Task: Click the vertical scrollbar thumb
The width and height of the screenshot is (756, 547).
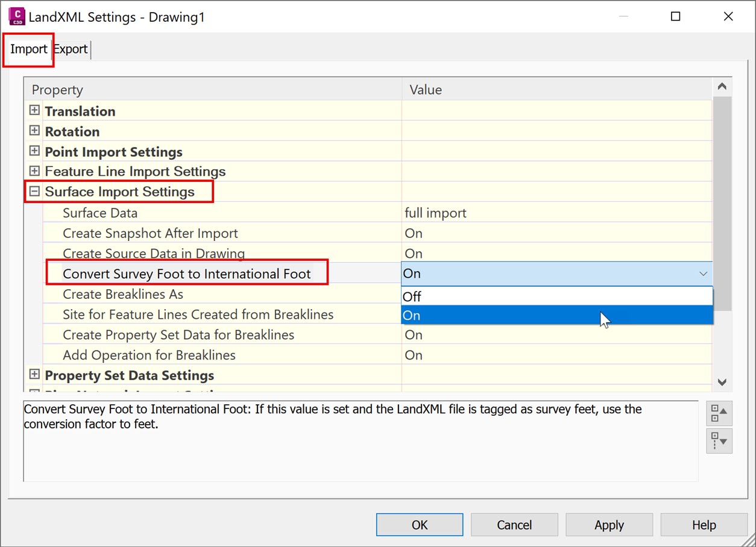Action: click(722, 202)
